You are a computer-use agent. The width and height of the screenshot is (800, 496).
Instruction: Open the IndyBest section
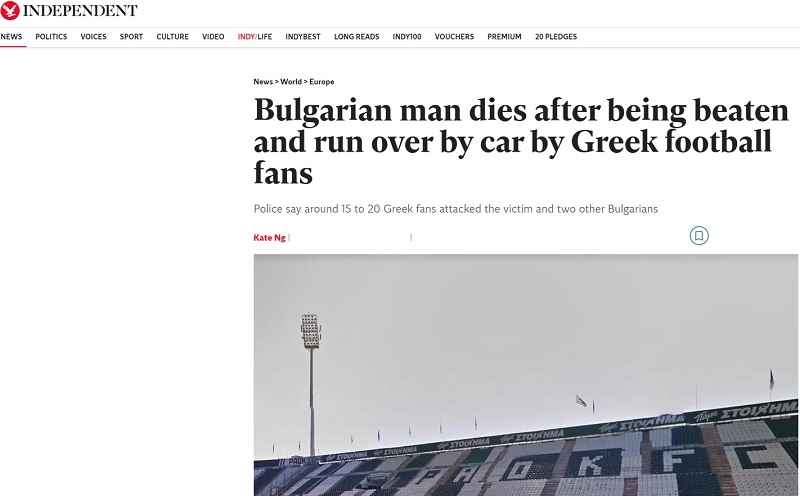(303, 37)
